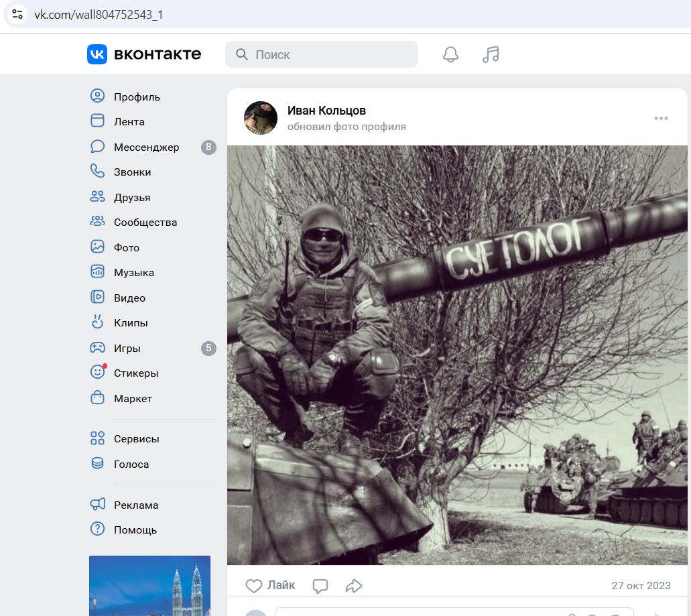Click the post date 27 окт 2023
The image size is (691, 616).
(641, 585)
